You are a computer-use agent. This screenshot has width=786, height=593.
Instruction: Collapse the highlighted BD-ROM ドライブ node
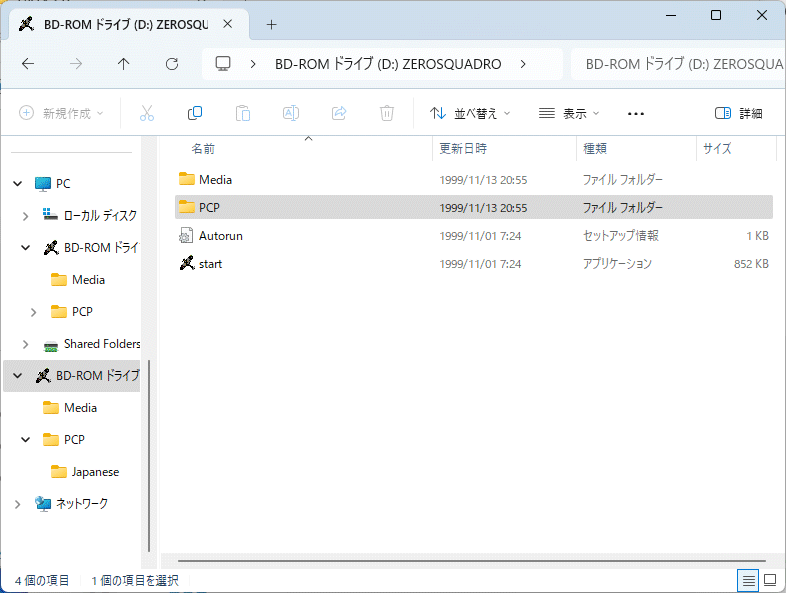click(x=18, y=375)
